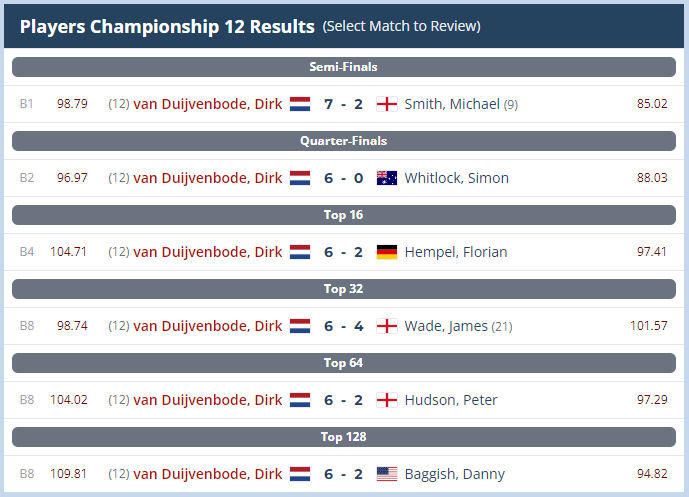Click the German flag beside Hempel, Florian
This screenshot has height=497, width=689.
[387, 252]
